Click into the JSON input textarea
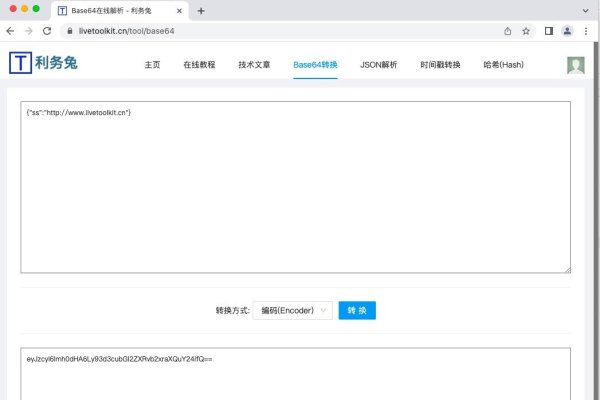 (x=295, y=187)
